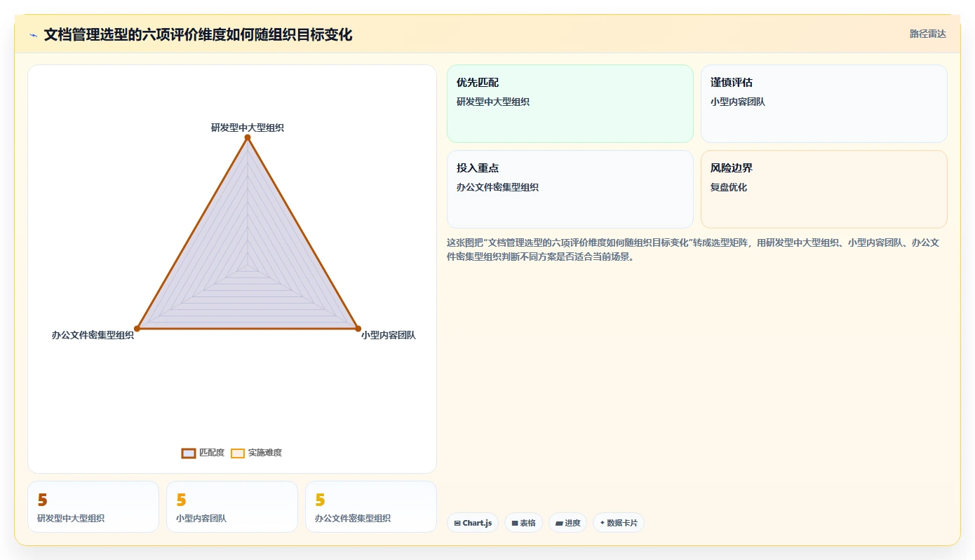This screenshot has width=975, height=560.
Task: Select the Chart.js tag chip
Action: click(473, 523)
